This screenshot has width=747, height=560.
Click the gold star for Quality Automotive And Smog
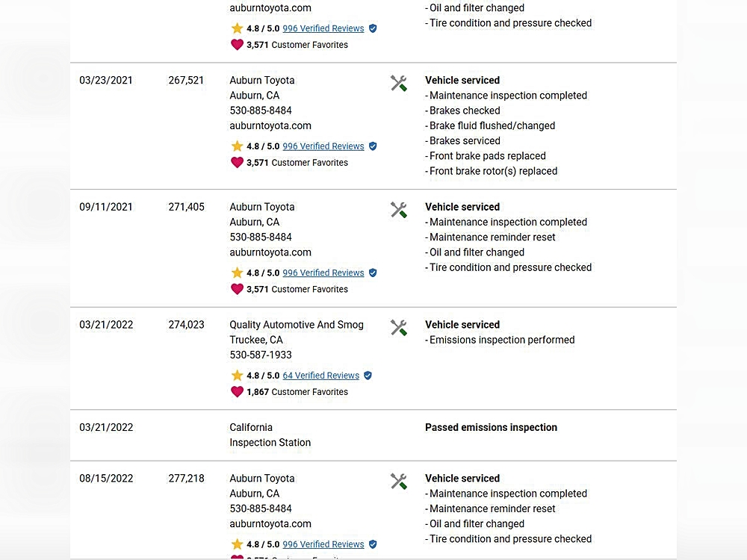point(237,376)
